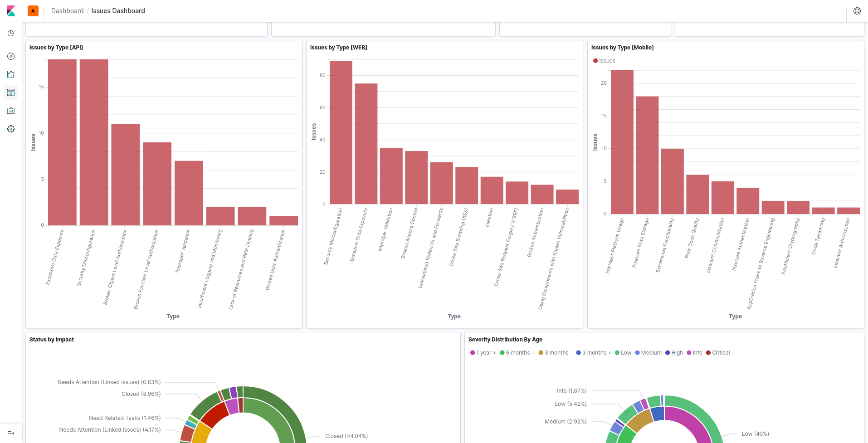The height and width of the screenshot is (443, 868).
Task: Open Visualize chart icon in sidebar
Action: (x=11, y=74)
